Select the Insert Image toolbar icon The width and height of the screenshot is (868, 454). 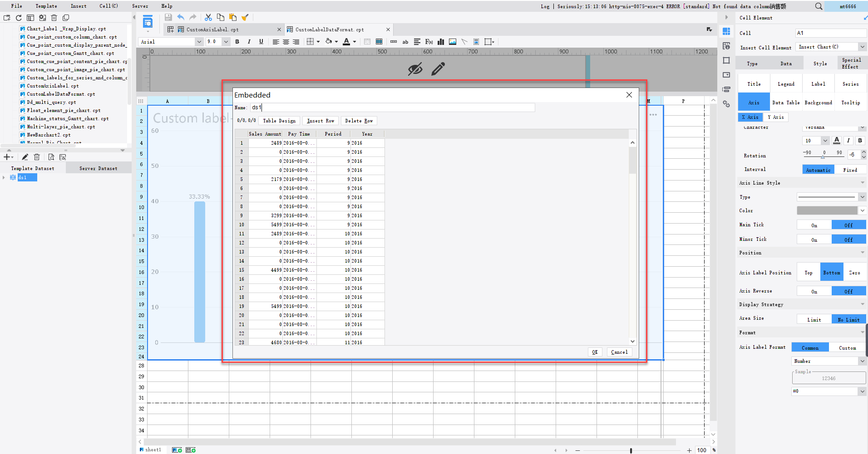452,41
